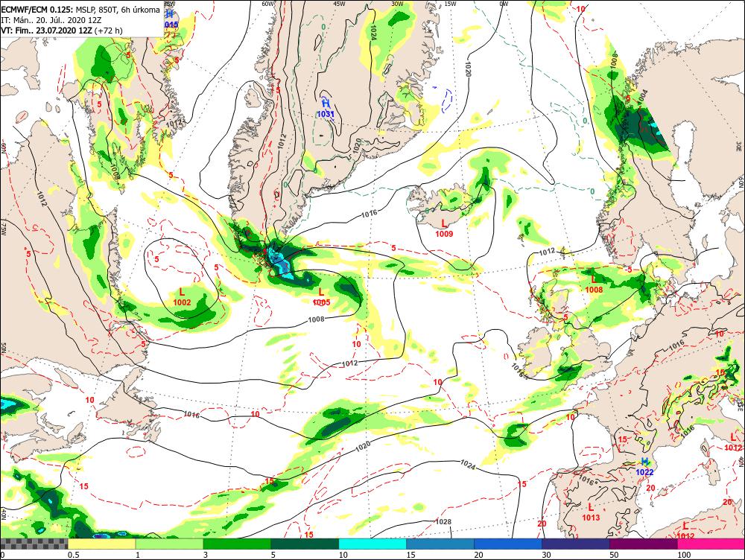
Task: Click the '60W' longitude label at top
Action: tap(268, 3)
